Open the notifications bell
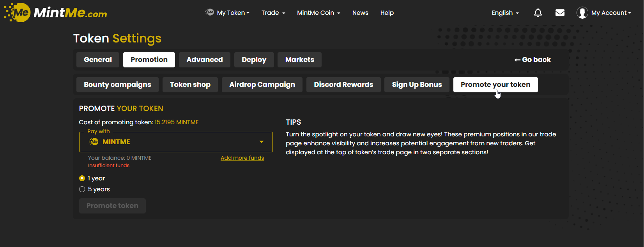 point(538,13)
